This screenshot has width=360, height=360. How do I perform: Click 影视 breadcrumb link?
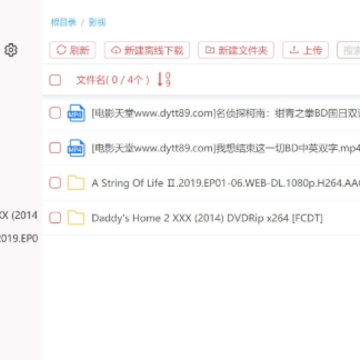pyautogui.click(x=97, y=22)
